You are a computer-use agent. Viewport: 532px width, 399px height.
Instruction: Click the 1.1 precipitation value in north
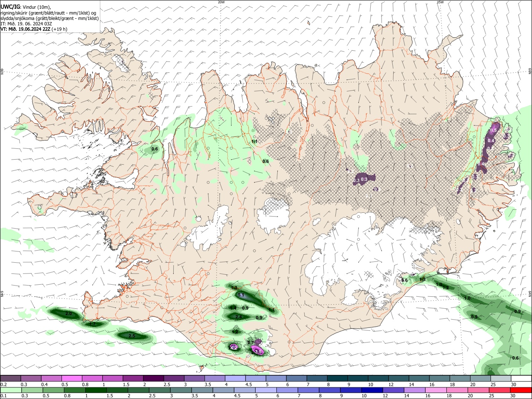(x=254, y=141)
